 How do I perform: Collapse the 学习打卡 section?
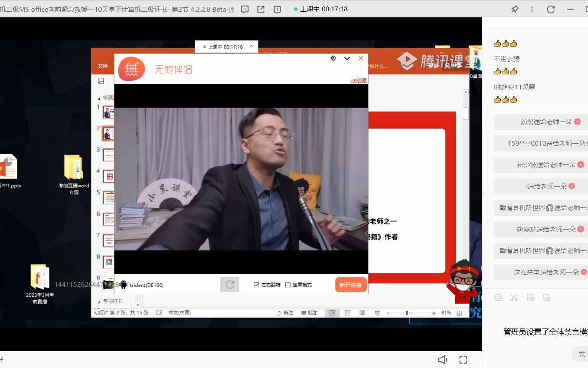(x=99, y=301)
